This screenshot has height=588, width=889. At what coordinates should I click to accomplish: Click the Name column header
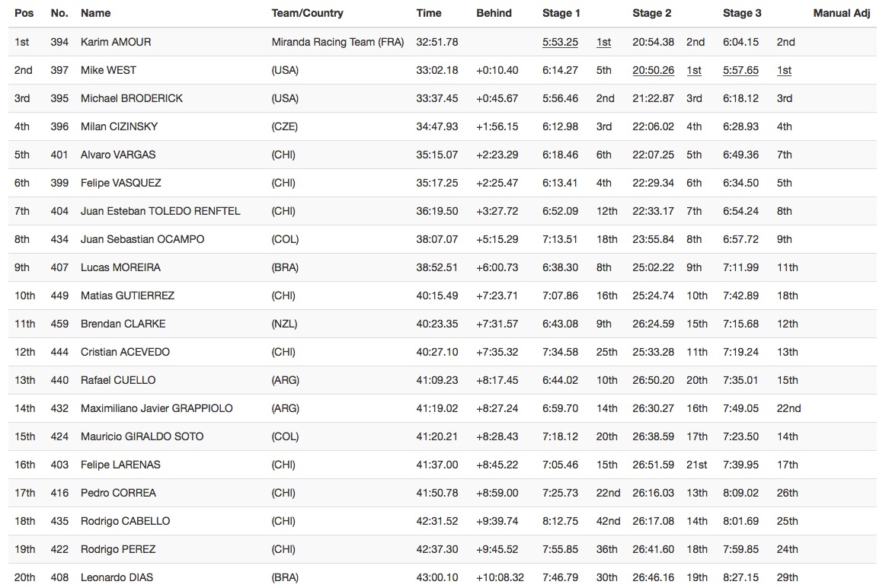point(95,13)
